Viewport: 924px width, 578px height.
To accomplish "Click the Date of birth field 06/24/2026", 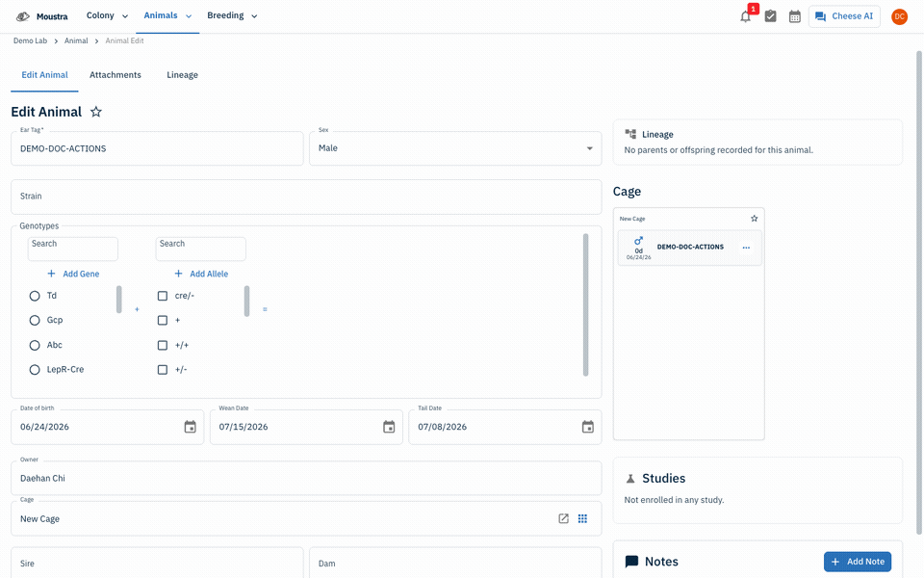I will tap(107, 427).
